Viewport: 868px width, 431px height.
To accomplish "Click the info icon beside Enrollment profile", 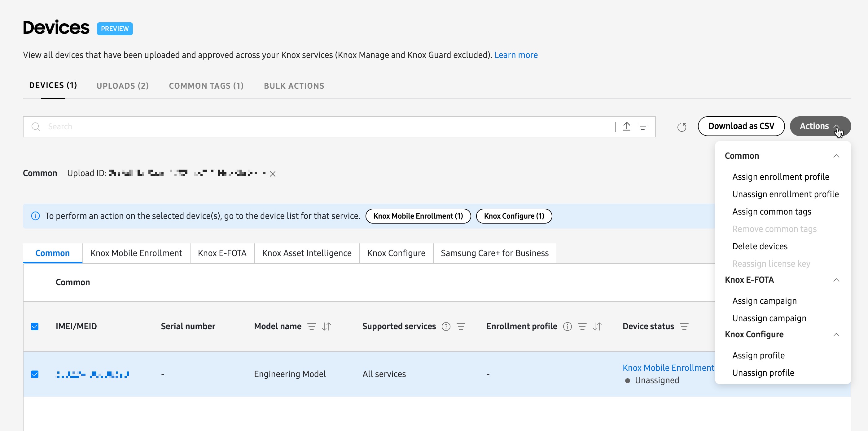I will [568, 327].
